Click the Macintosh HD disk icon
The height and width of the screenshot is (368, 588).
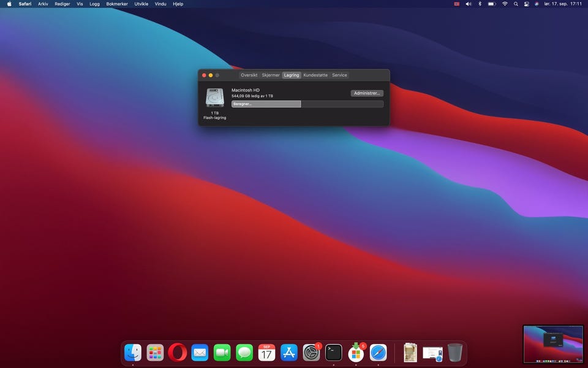215,98
